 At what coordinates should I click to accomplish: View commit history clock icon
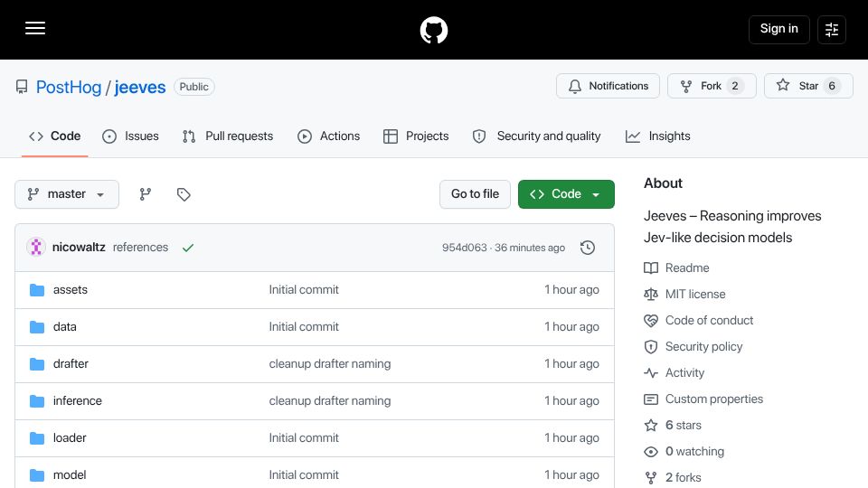[588, 248]
